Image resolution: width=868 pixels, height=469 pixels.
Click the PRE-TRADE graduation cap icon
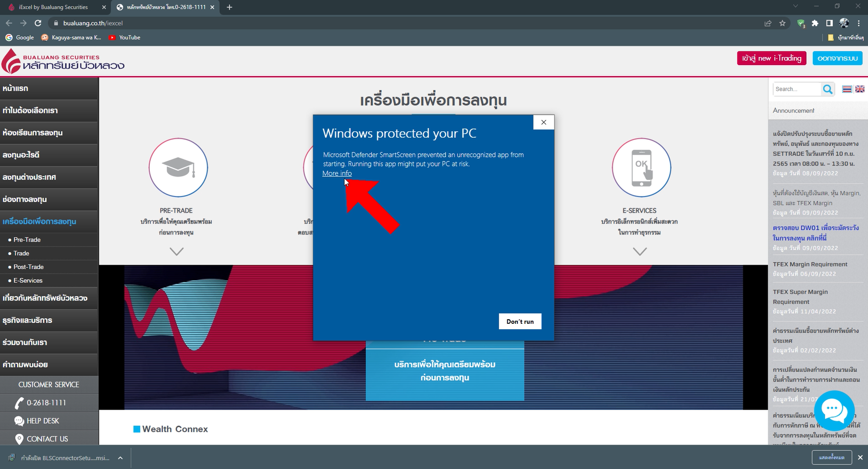178,167
